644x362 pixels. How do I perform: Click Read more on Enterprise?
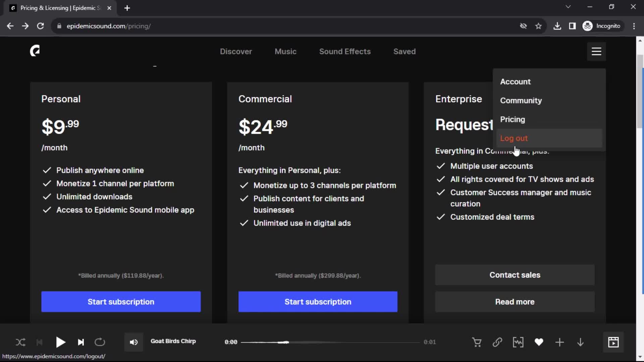(515, 302)
